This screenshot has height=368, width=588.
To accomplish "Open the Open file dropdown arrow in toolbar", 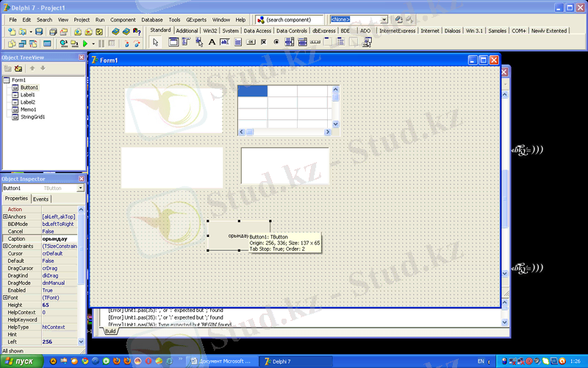I will pyautogui.click(x=30, y=32).
